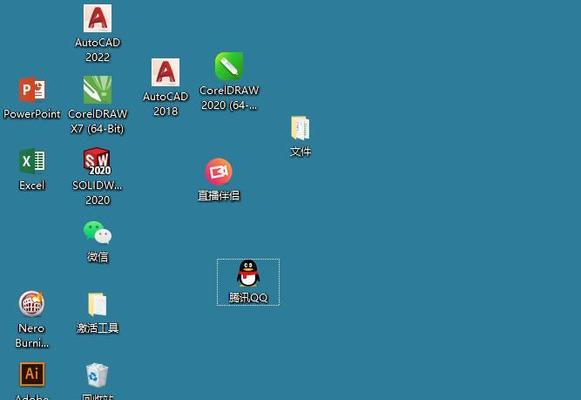Click the 直播伴侣 streaming icon
Screen dimensions: 581x400
point(219,171)
